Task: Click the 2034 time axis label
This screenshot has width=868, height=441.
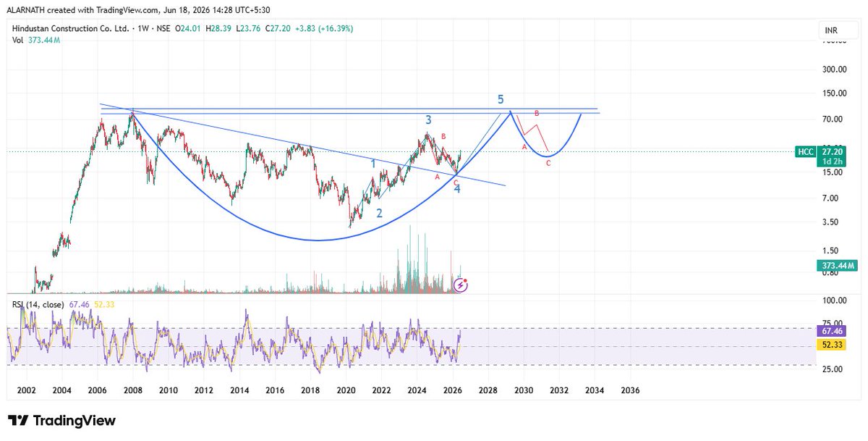Action: coord(595,390)
